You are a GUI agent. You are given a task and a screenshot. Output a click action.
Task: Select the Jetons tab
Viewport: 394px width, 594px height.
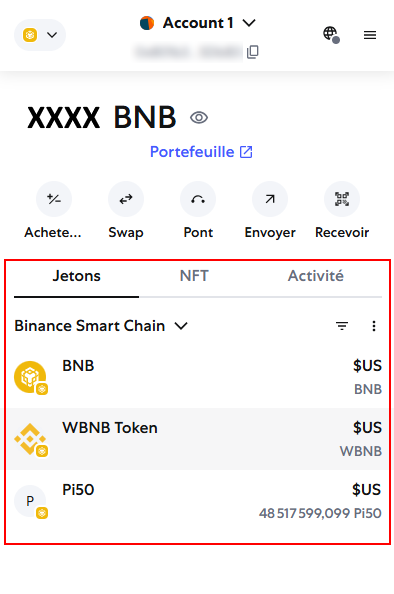point(77,276)
